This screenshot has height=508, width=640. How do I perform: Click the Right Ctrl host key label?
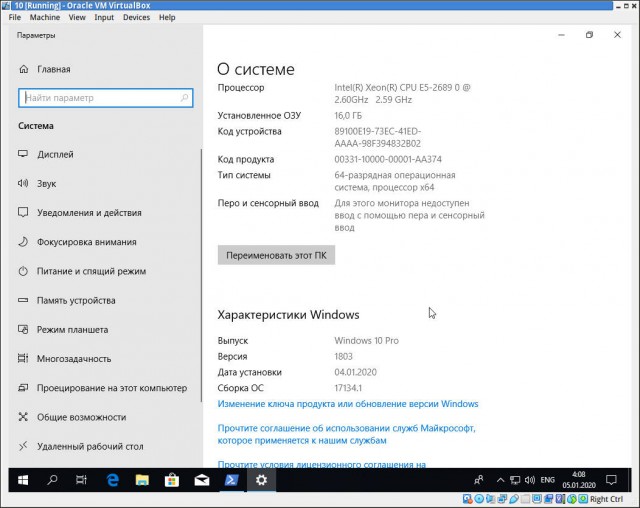tap(606, 499)
